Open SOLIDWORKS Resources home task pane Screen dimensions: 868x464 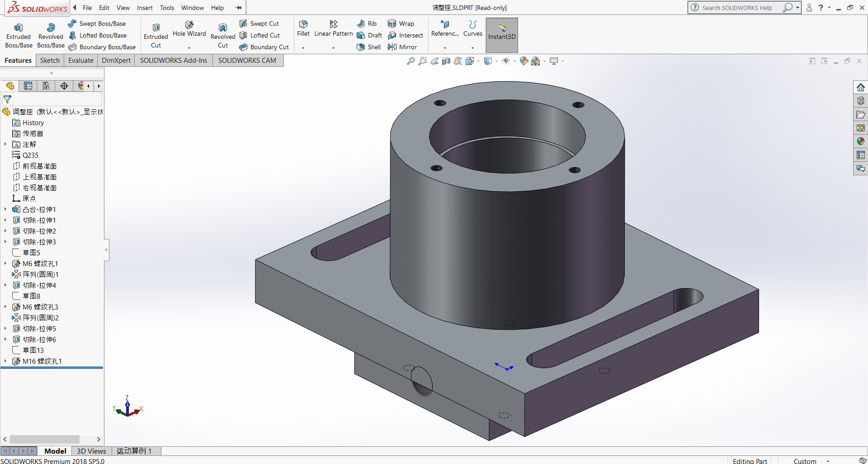(x=861, y=87)
